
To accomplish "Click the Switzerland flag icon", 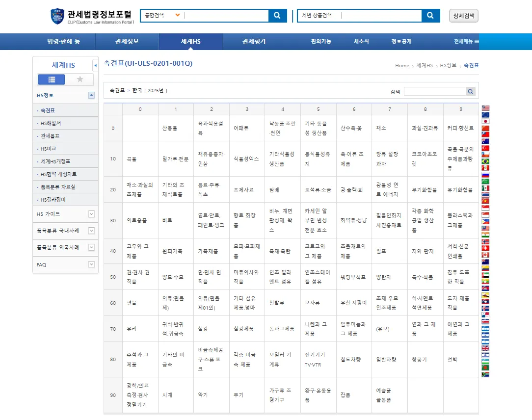I will [x=485, y=248].
